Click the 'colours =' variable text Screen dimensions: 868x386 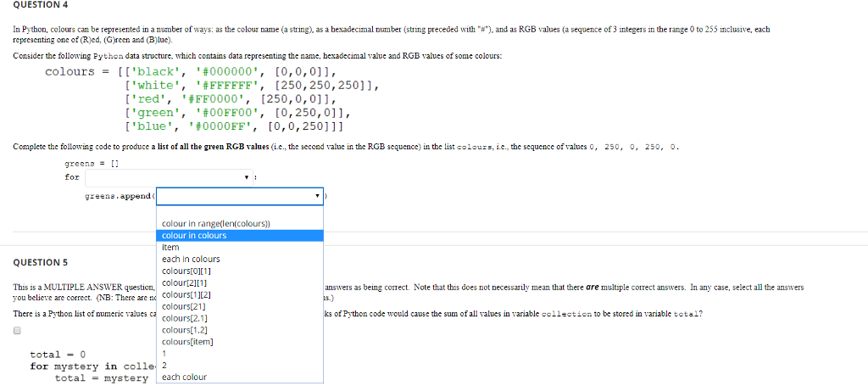click(77, 73)
